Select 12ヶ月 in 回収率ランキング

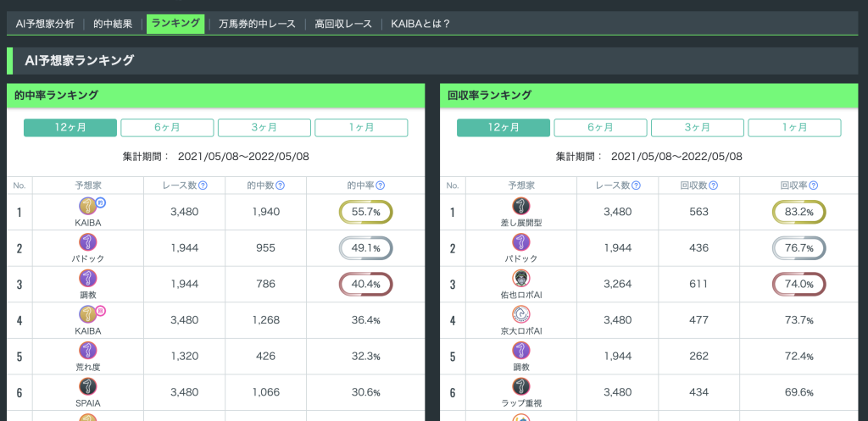(x=504, y=128)
